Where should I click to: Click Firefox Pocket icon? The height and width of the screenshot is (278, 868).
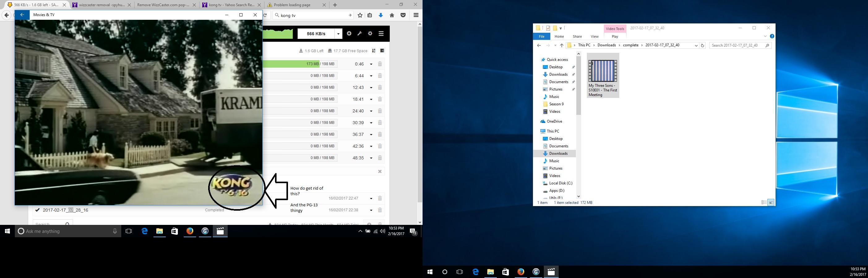point(403,15)
